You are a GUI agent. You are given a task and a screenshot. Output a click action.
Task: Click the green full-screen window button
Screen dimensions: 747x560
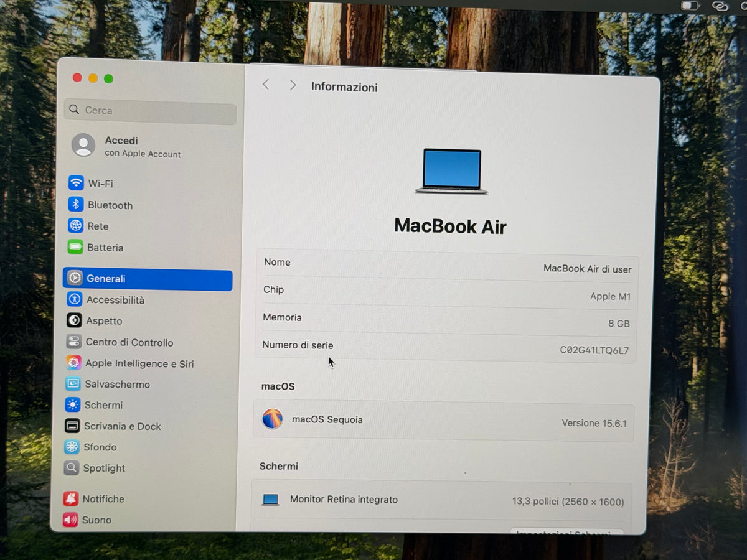108,78
